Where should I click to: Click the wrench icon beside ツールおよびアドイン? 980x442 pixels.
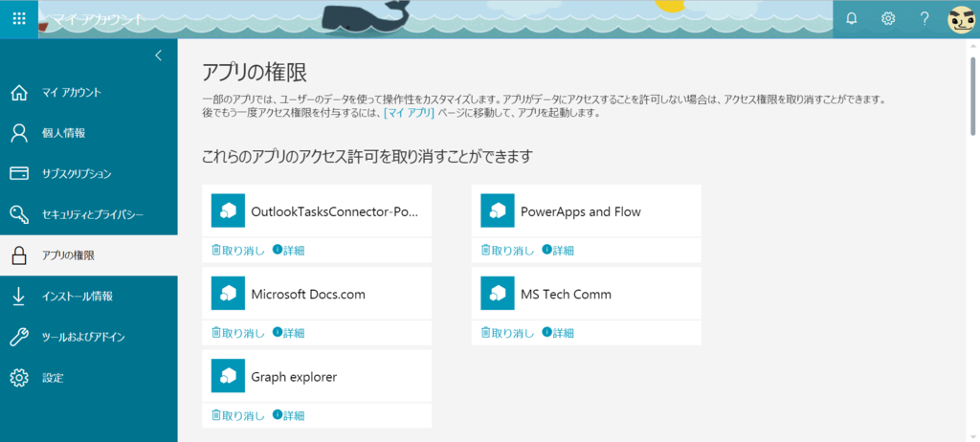[x=19, y=337]
